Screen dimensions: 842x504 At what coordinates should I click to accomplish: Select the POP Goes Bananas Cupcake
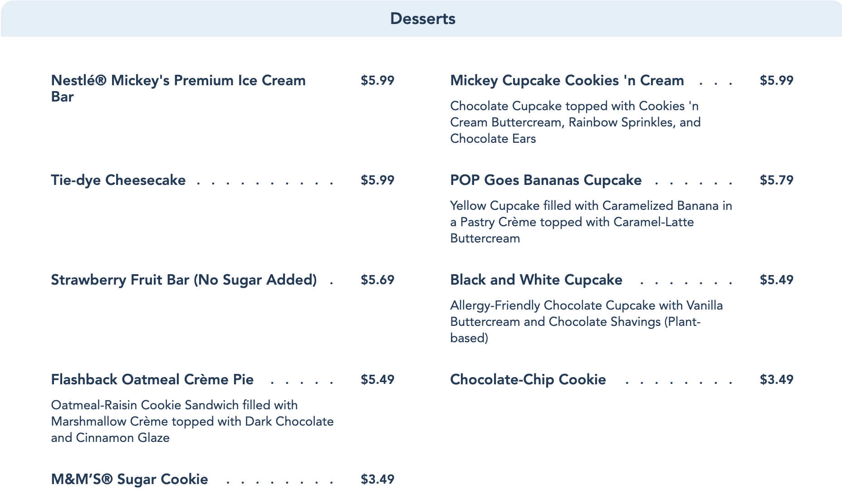pyautogui.click(x=545, y=180)
